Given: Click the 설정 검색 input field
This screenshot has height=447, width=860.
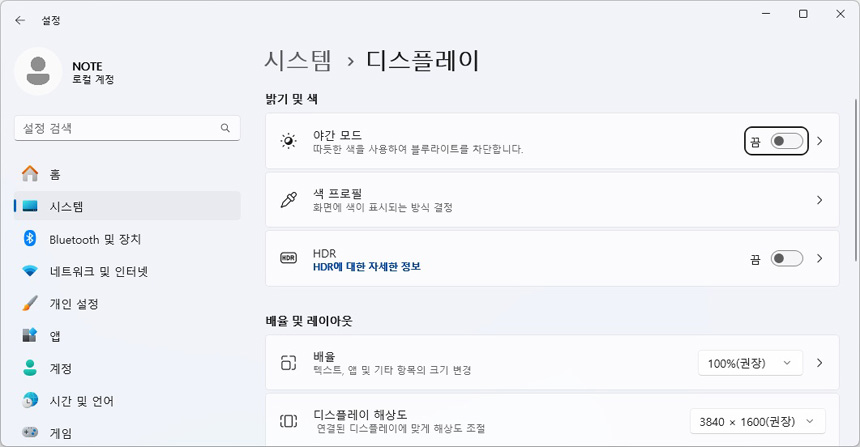Looking at the screenshot, I should [x=115, y=128].
